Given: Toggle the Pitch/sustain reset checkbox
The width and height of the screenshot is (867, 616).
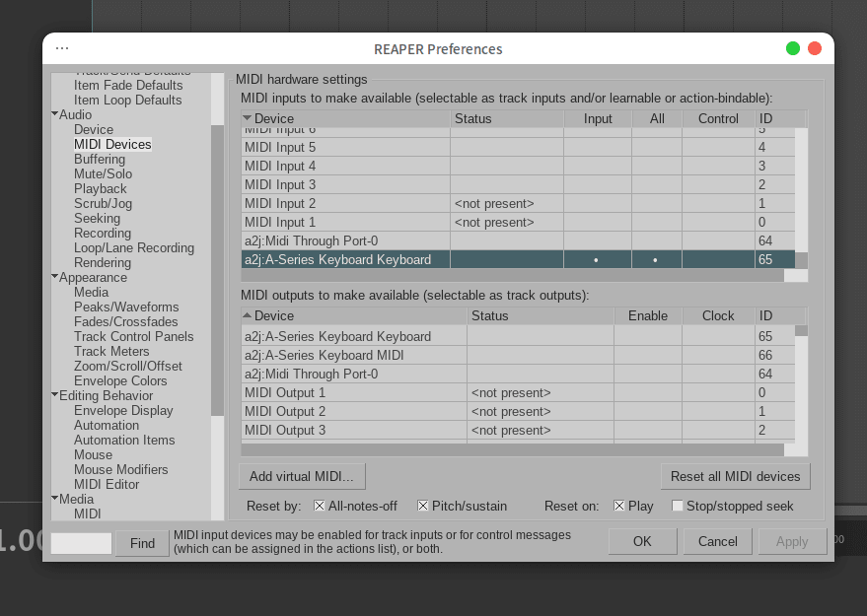Looking at the screenshot, I should tap(422, 506).
